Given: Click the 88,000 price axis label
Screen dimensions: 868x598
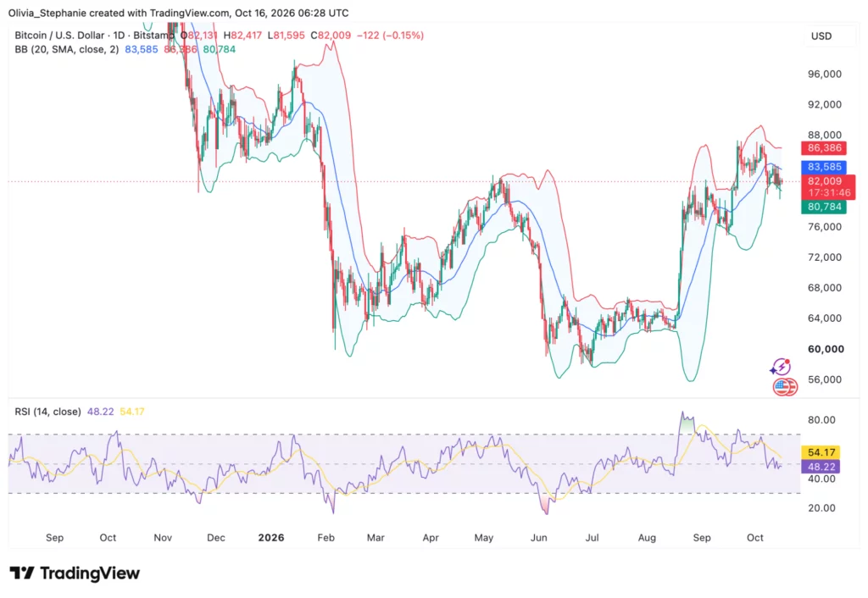Looking at the screenshot, I should [x=824, y=135].
